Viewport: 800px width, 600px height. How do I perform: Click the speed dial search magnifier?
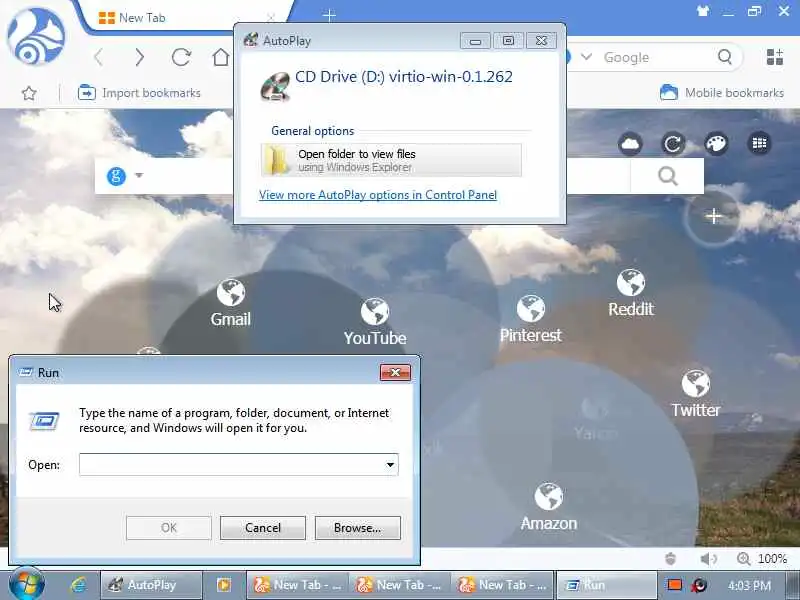tap(667, 176)
